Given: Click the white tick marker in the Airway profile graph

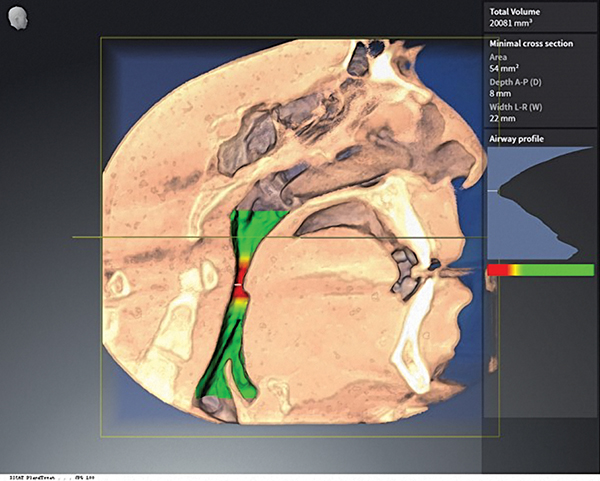Looking at the screenshot, I should (491, 189).
